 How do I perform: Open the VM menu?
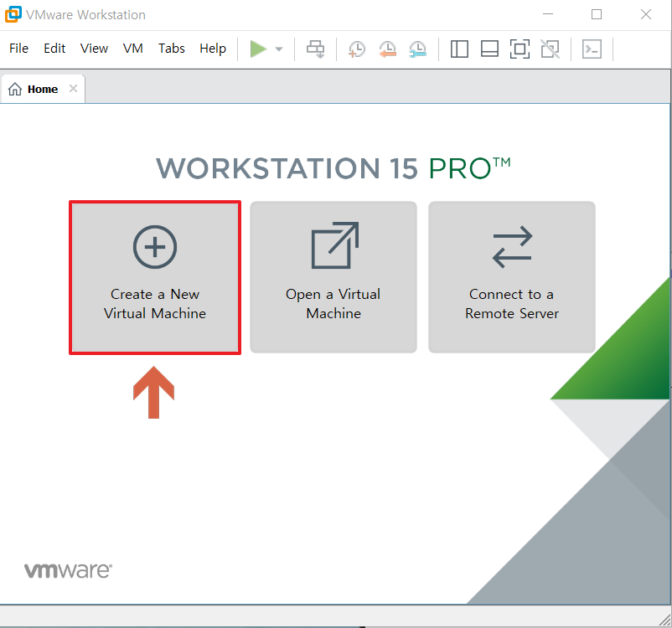point(133,49)
